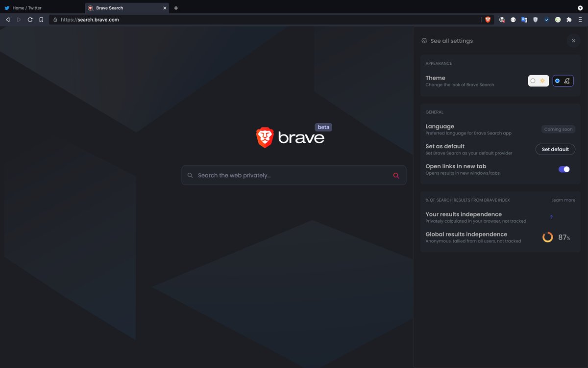Focus the Search the web privately field
The image size is (588, 368).
(x=294, y=175)
